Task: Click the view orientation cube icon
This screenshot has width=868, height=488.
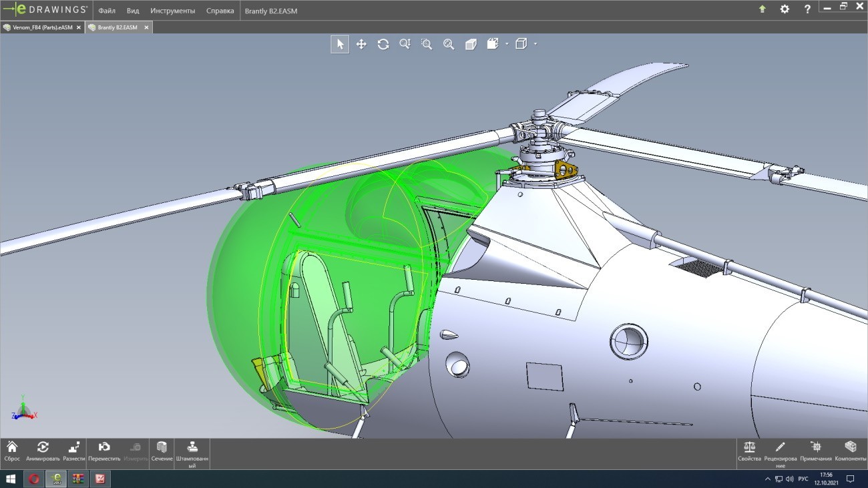Action: tap(493, 44)
